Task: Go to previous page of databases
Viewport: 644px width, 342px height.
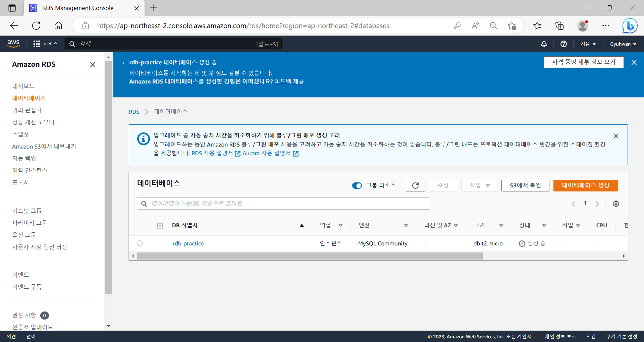Action: [x=574, y=204]
